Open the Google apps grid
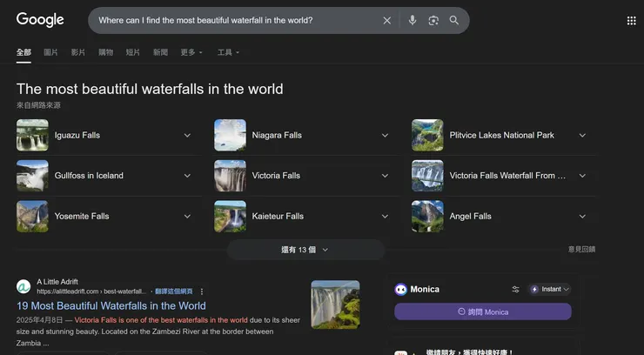This screenshot has height=355, width=644. 631,20
